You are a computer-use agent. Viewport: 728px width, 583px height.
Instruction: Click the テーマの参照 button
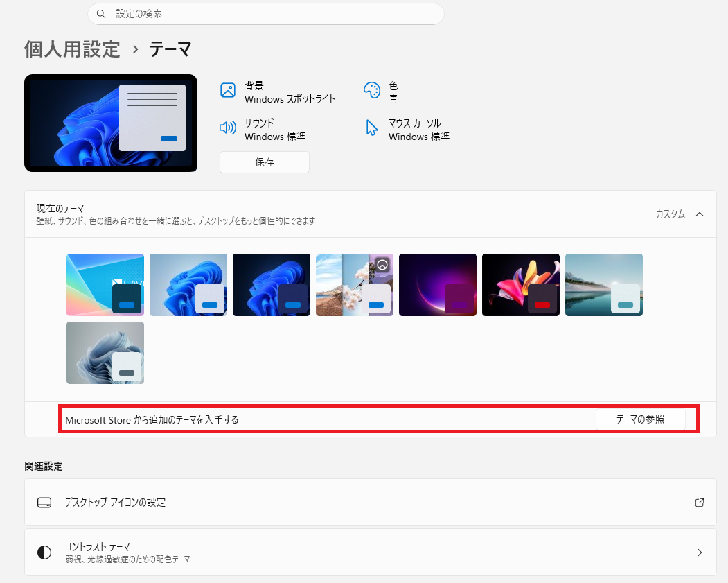click(640, 419)
